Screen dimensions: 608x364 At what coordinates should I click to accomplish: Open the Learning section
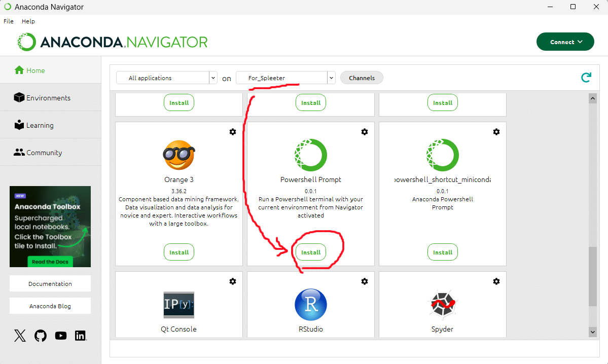pyautogui.click(x=50, y=125)
